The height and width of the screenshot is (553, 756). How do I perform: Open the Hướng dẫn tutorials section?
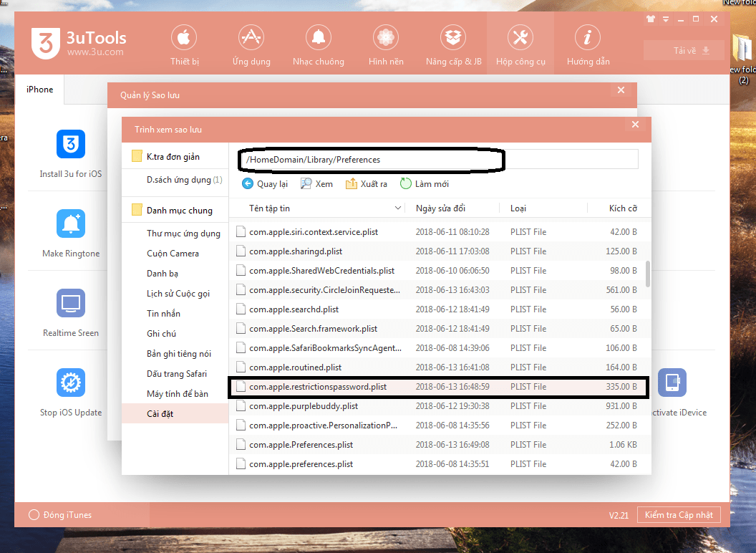coord(588,45)
